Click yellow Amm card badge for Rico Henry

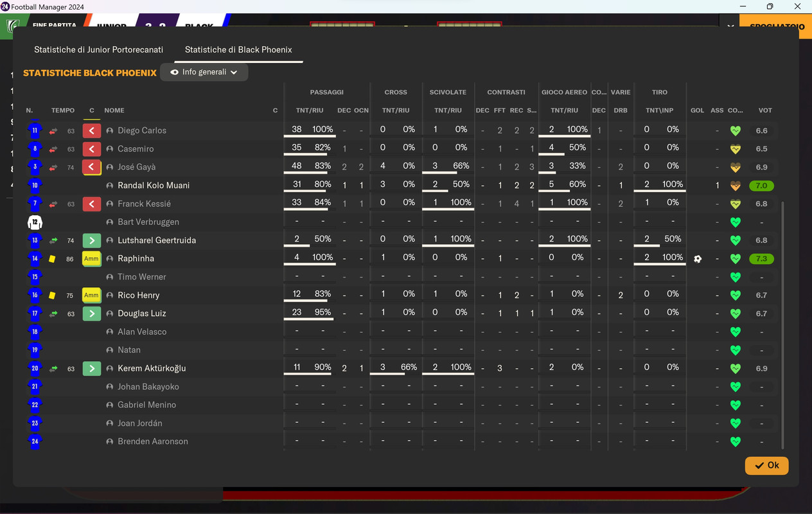pyautogui.click(x=92, y=296)
